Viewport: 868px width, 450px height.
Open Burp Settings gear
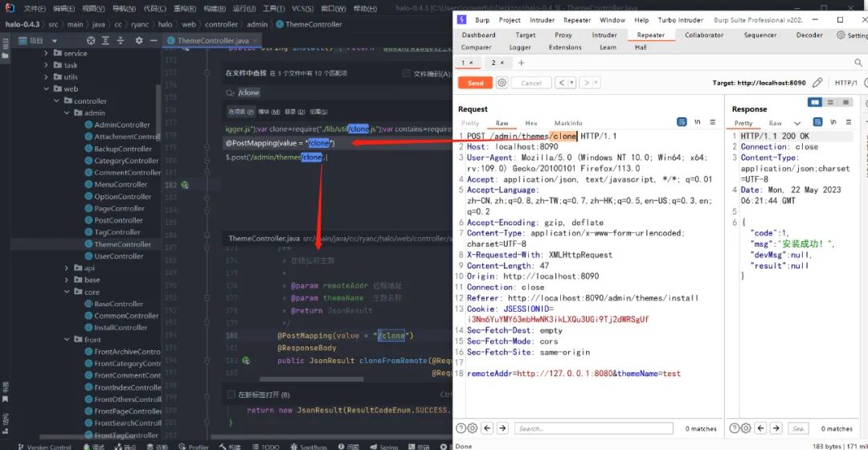841,35
